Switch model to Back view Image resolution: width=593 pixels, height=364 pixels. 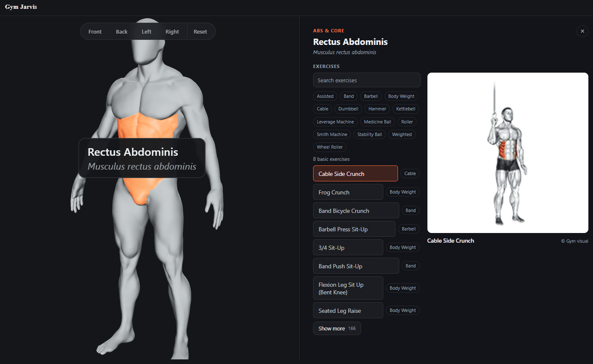click(121, 31)
